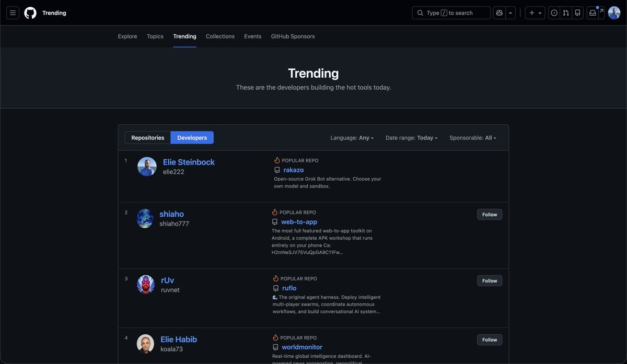Open the koala73 username link
The height and width of the screenshot is (364, 627).
(171, 349)
